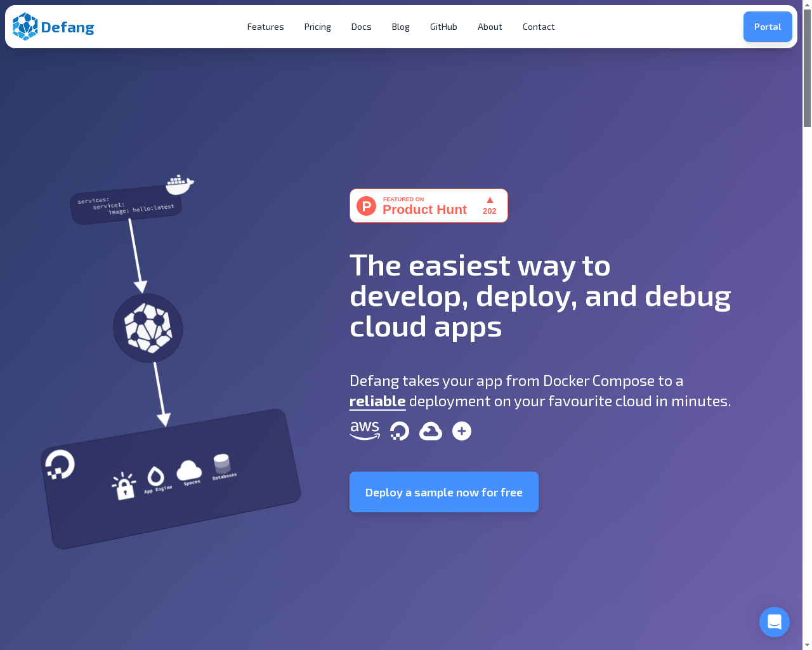This screenshot has height=650, width=812.
Task: Click the Defang hexagon emblem in diagram
Action: click(148, 328)
